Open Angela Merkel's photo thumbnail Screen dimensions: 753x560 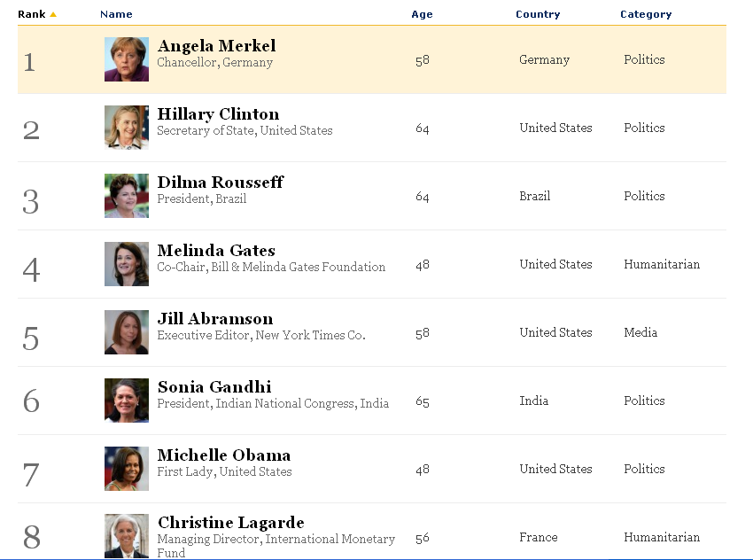[x=127, y=59]
